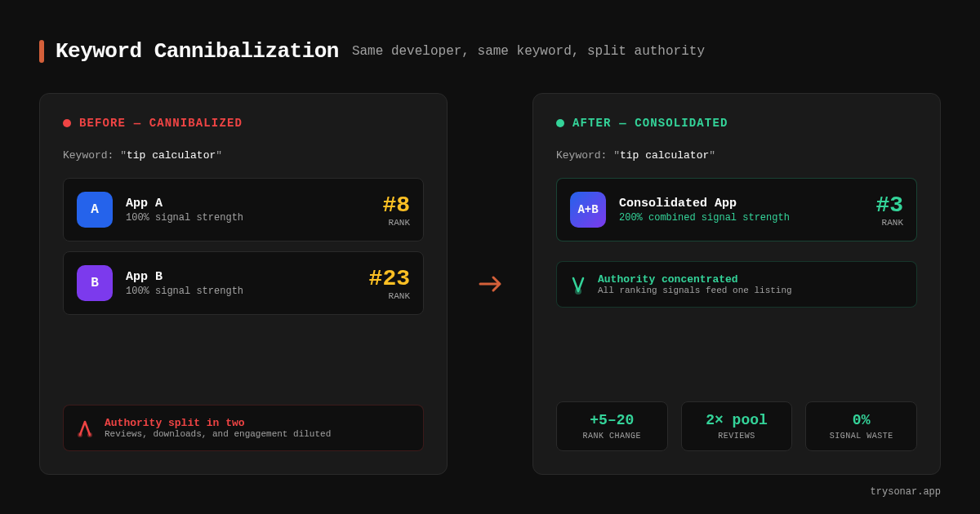Viewport: 980px width, 514px height.
Task: Click the #3 rank value
Action: click(x=889, y=205)
